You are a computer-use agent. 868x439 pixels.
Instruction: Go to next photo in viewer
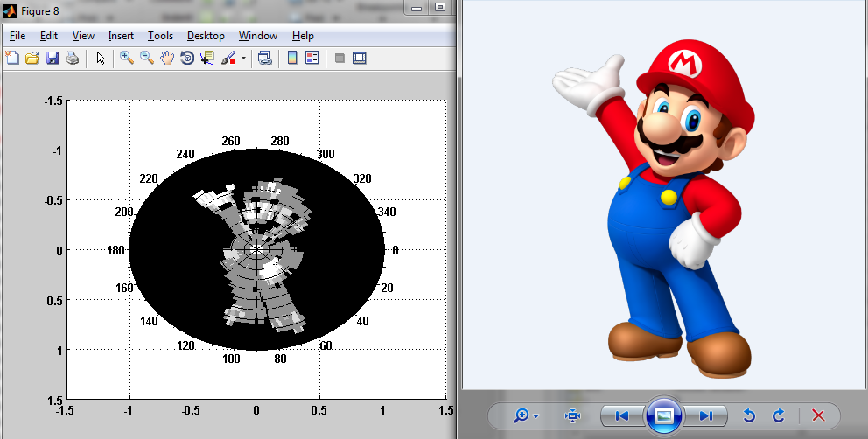coord(705,415)
